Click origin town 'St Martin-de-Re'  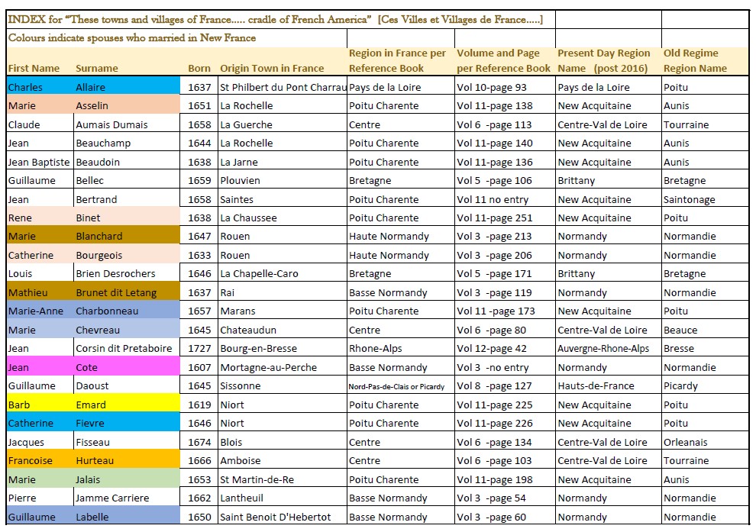tap(257, 479)
